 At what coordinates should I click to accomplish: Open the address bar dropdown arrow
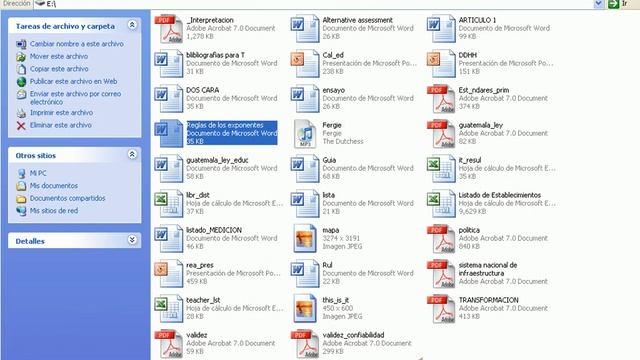click(598, 4)
